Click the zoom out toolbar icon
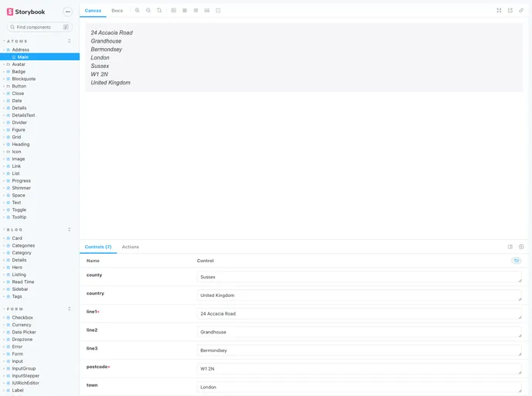The image size is (532, 396). 148,11
